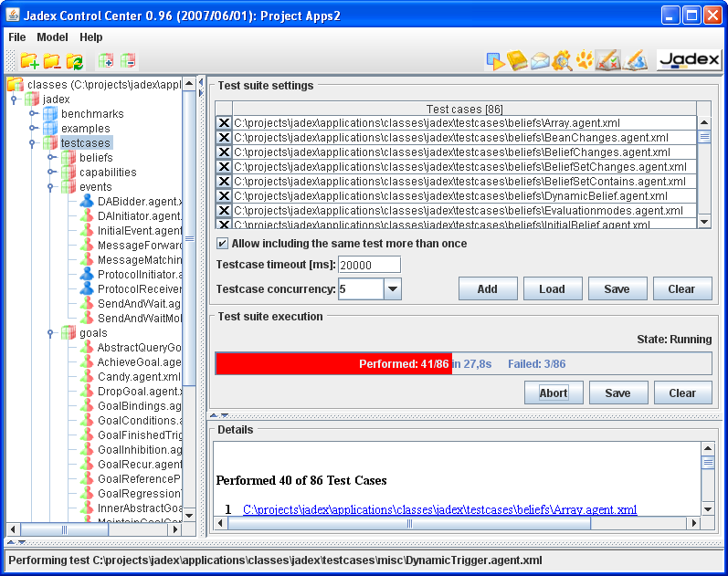This screenshot has width=728, height=576.
Task: Uncheck the DynamicBelief.agent.xml test case checkbox
Action: coord(224,196)
